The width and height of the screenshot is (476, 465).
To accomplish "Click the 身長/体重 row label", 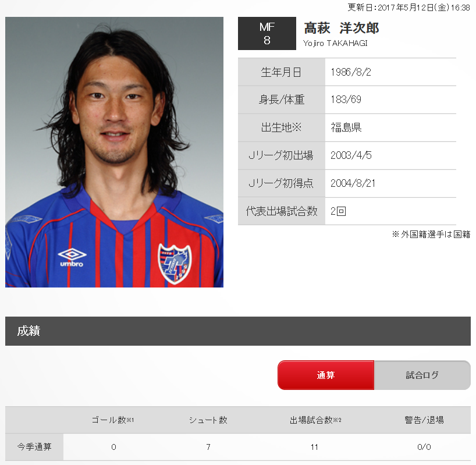I will click(282, 100).
